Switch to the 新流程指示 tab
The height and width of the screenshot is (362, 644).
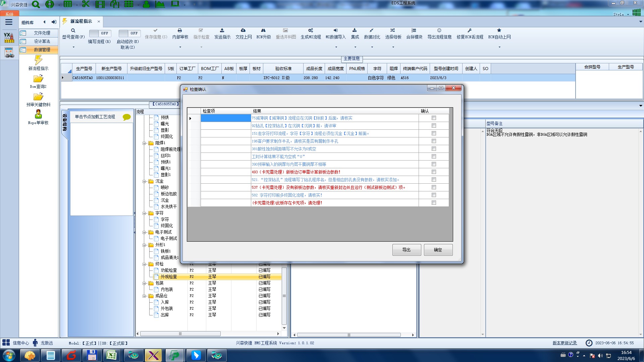(x=81, y=21)
